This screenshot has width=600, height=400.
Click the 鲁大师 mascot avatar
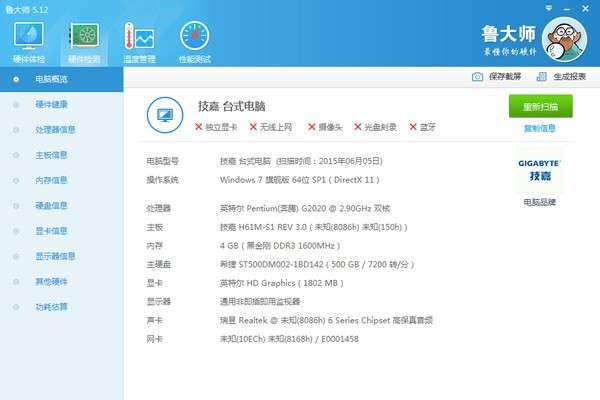(x=564, y=39)
